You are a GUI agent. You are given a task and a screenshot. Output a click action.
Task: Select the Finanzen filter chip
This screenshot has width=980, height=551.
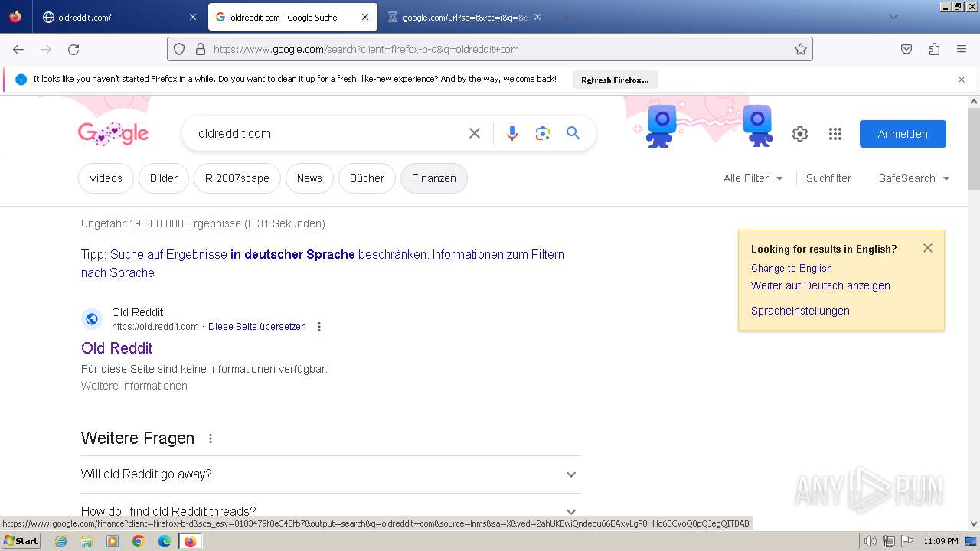434,178
